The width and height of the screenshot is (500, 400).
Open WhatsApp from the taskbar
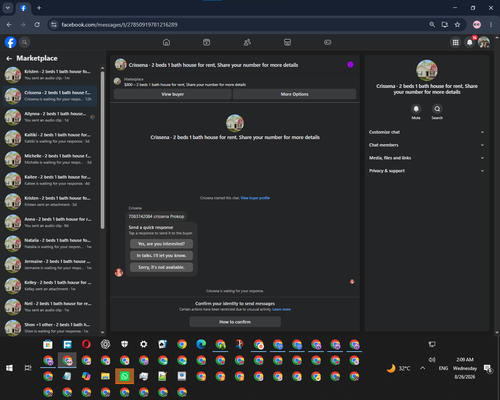[124, 376]
